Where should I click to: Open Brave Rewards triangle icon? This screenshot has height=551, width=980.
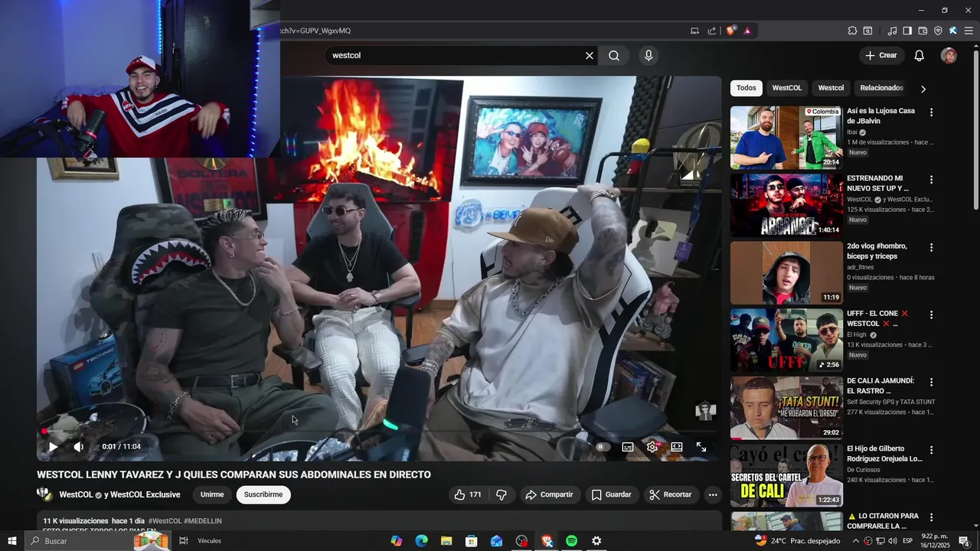click(747, 31)
